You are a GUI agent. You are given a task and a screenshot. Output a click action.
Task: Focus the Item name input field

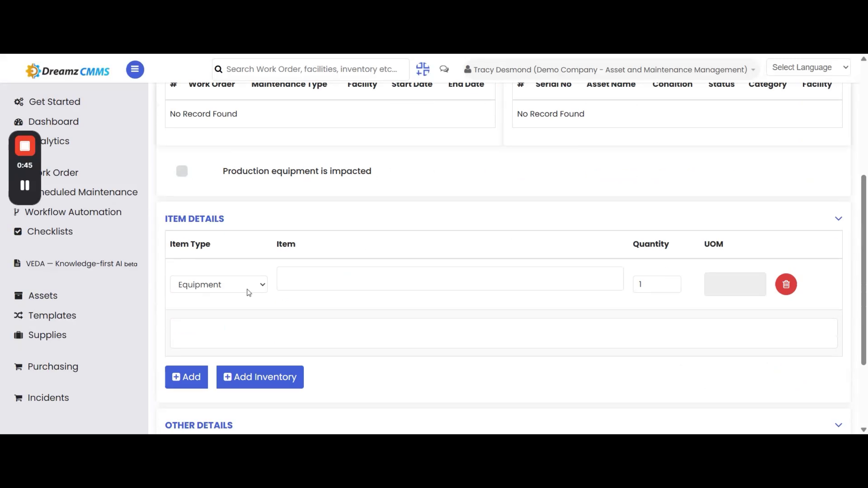[x=450, y=279]
